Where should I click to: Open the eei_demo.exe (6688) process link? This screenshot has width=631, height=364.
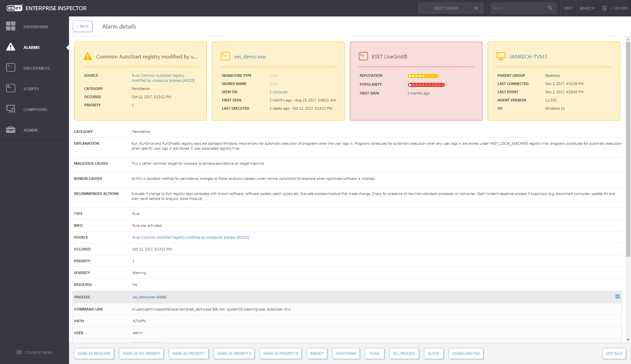150,297
